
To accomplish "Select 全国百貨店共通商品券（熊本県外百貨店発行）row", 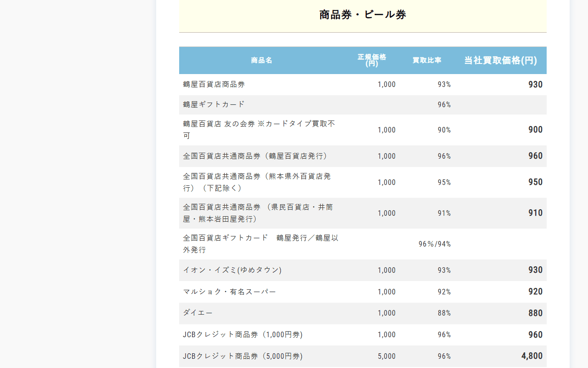I will (x=257, y=182).
